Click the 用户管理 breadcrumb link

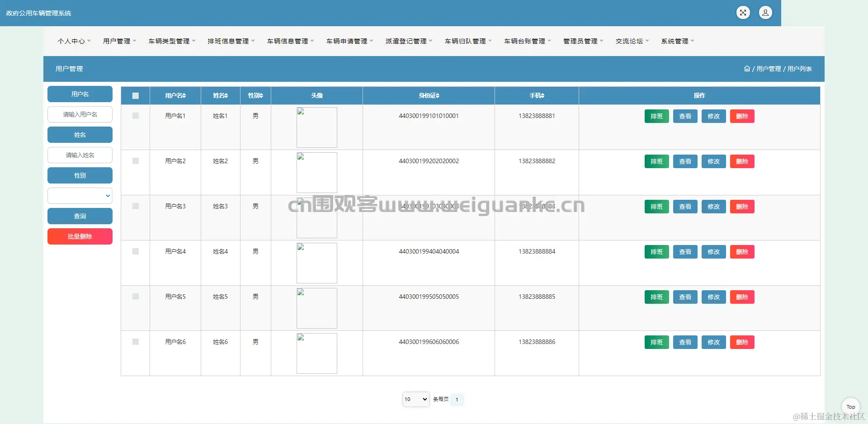click(x=769, y=69)
